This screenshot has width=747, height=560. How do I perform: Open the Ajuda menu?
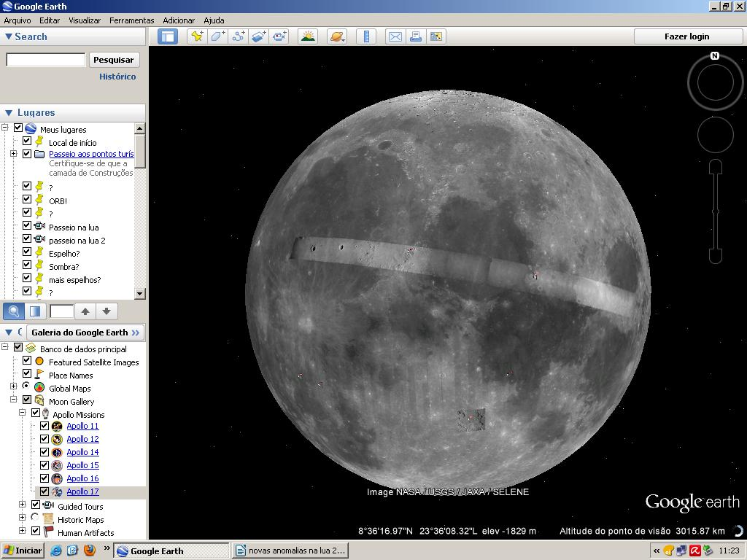pyautogui.click(x=214, y=20)
